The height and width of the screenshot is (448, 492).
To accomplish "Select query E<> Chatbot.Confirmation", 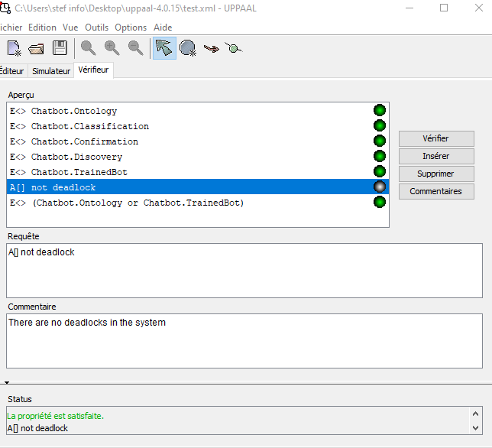I will 198,141.
